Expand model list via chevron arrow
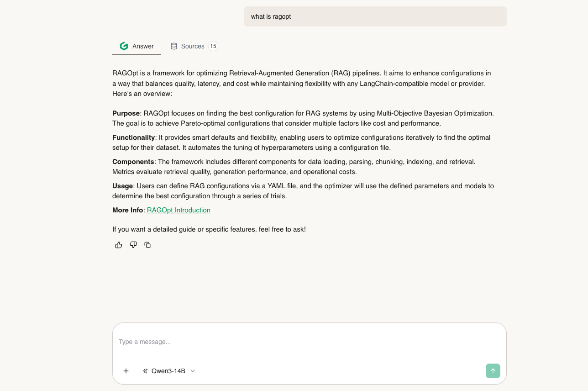This screenshot has height=391, width=588. [193, 371]
